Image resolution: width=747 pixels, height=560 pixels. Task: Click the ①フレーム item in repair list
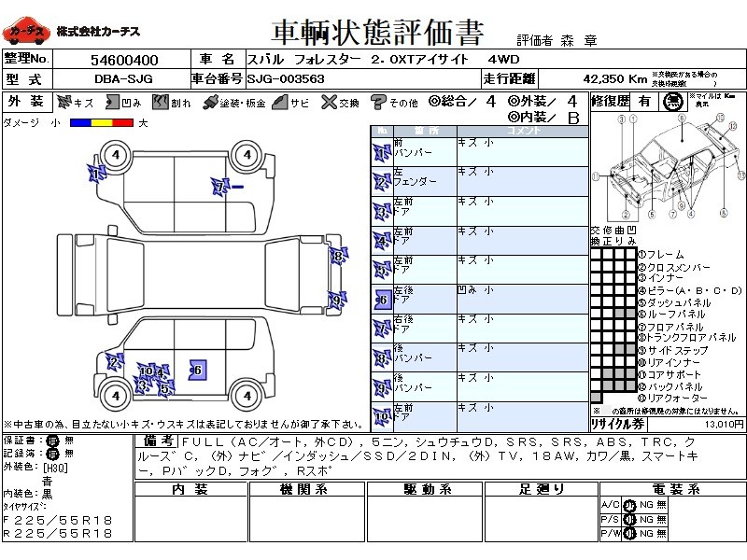(x=661, y=254)
